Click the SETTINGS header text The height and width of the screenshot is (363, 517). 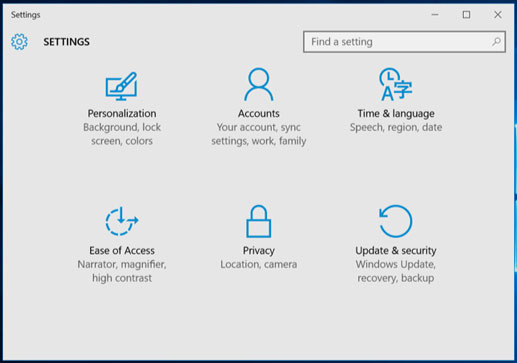66,42
